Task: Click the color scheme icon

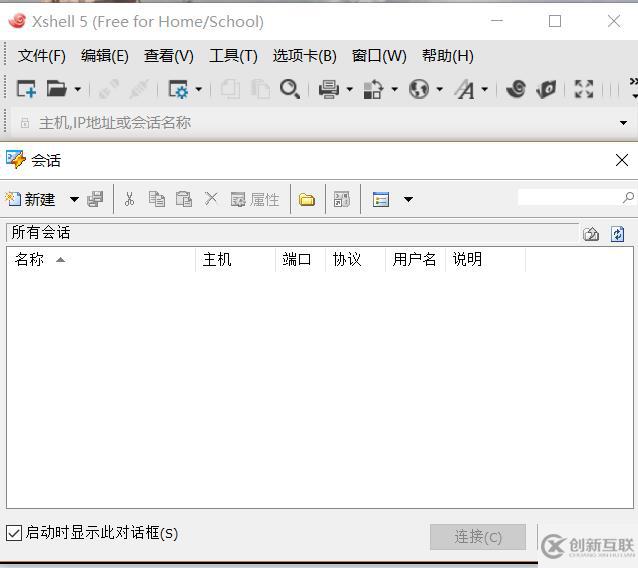Action: [373, 89]
